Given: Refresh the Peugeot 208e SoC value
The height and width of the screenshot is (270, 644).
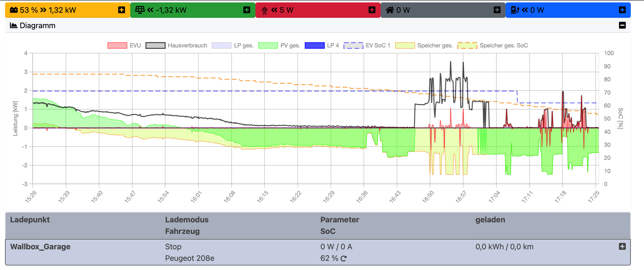Looking at the screenshot, I should click(343, 258).
